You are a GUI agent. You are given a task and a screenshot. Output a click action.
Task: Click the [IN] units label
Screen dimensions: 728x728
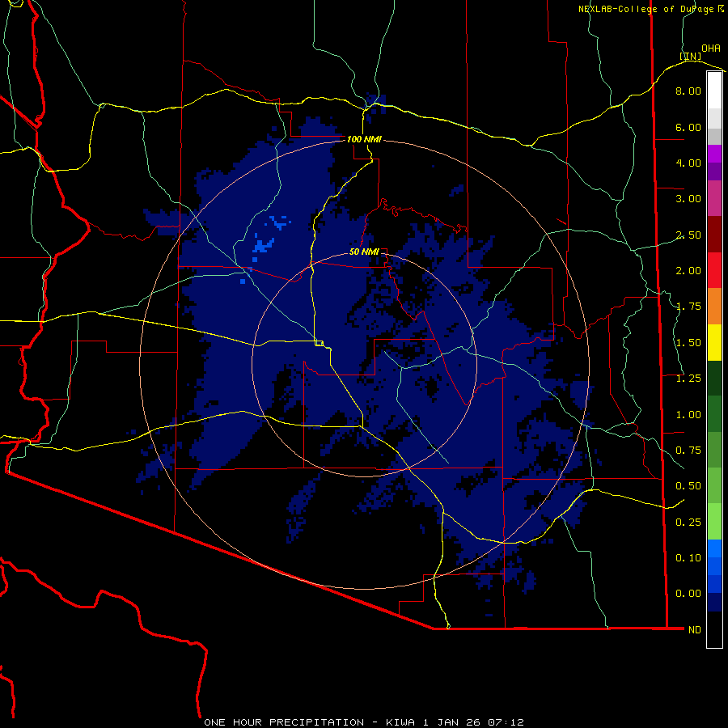[x=691, y=56]
